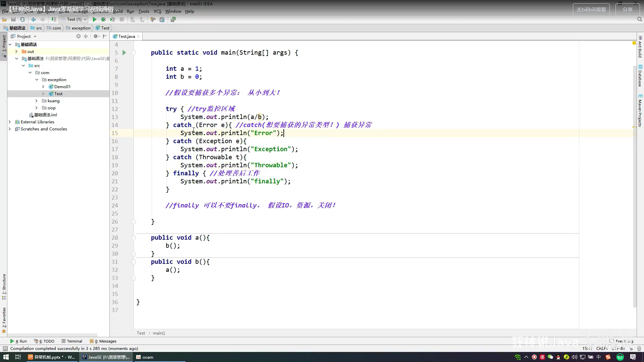The width and height of the screenshot is (644, 362).
Task: Run the Test configuration with green play button
Action: click(95, 19)
